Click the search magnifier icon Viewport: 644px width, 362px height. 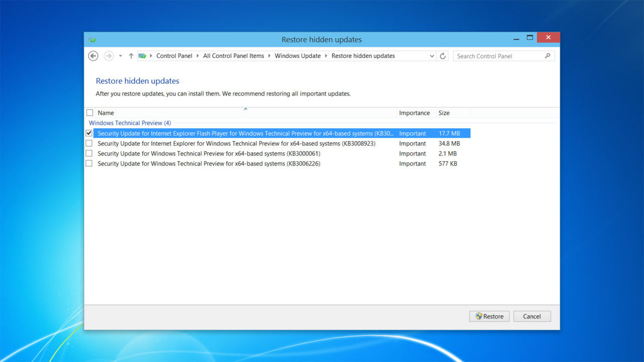click(x=548, y=56)
